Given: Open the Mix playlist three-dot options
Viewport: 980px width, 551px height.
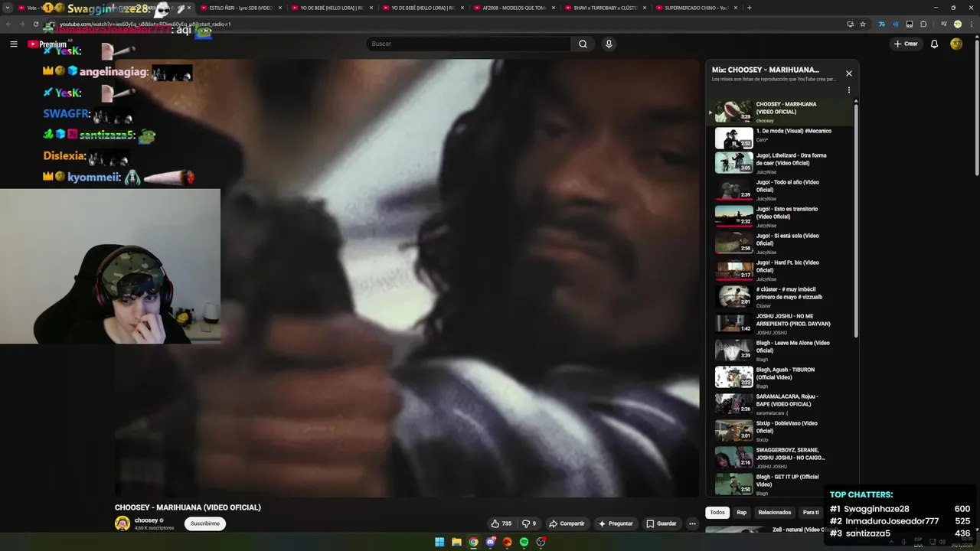Looking at the screenshot, I should 848,90.
